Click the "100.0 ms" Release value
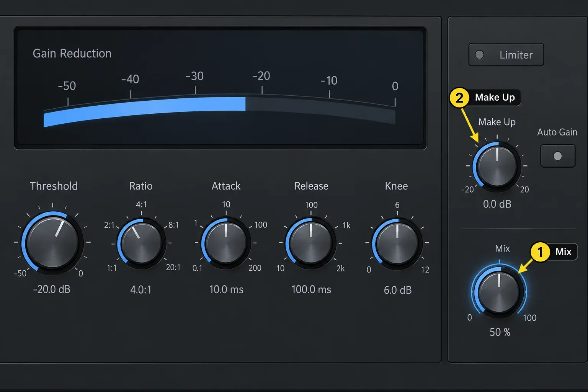Image resolution: width=588 pixels, height=392 pixels. [x=311, y=289]
